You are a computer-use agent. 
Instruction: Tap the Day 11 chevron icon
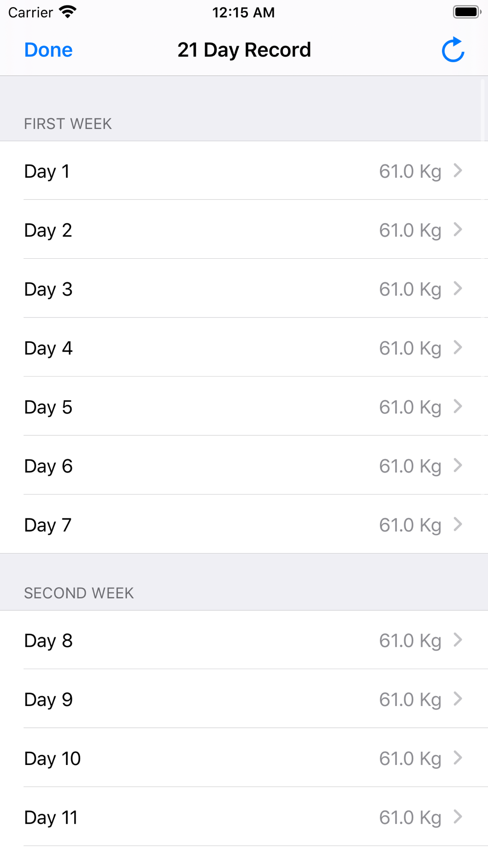pyautogui.click(x=458, y=817)
